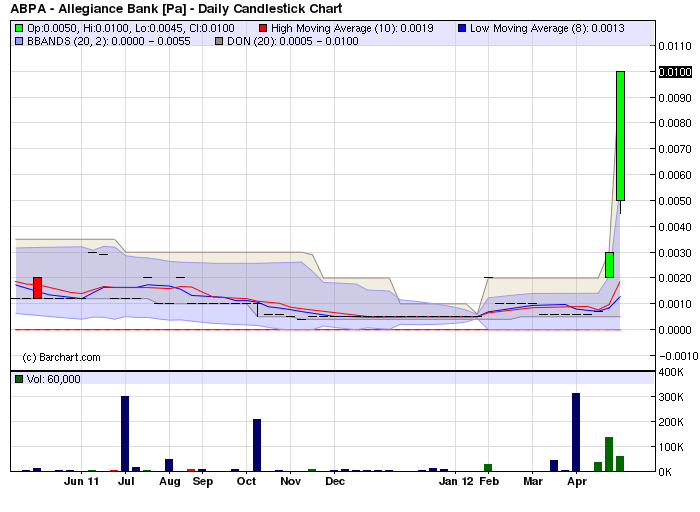Click the green volume bar at Feb

(x=488, y=468)
